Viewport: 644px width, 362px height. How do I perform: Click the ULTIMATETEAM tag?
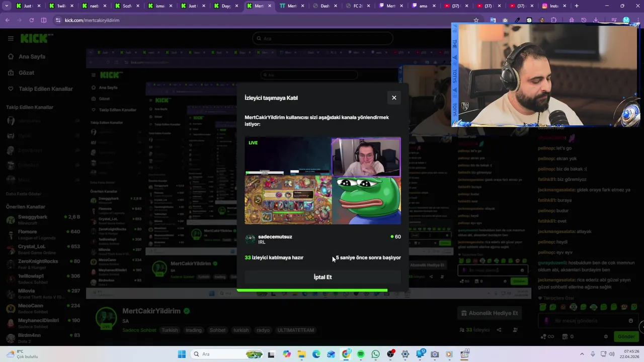click(296, 330)
